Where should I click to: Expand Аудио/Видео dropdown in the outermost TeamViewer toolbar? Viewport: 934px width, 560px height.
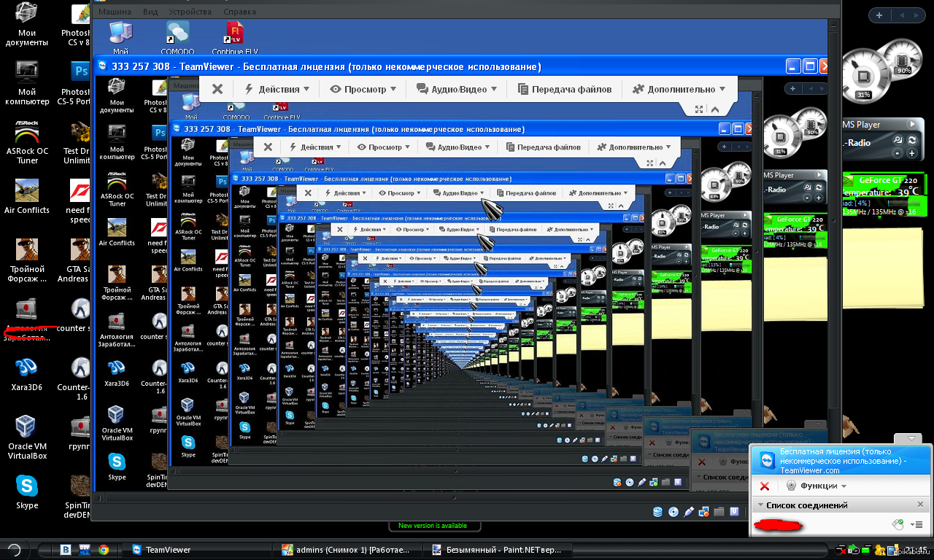coord(457,89)
